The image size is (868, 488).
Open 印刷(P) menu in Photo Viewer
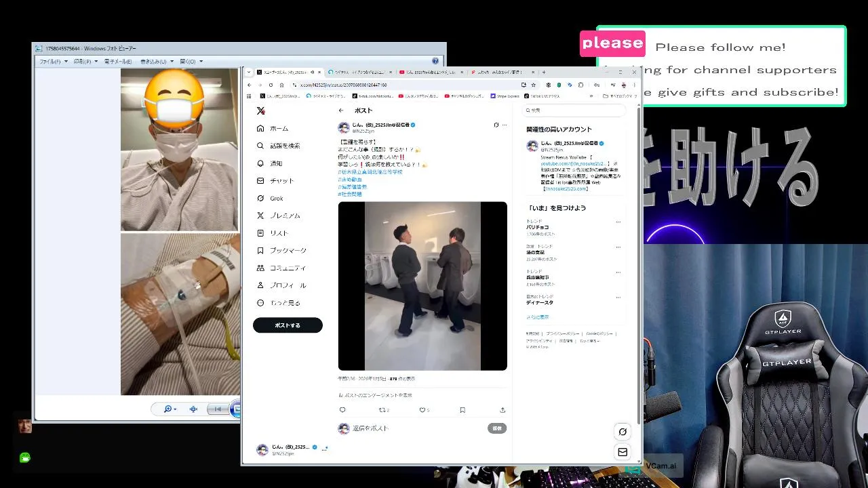(85, 61)
